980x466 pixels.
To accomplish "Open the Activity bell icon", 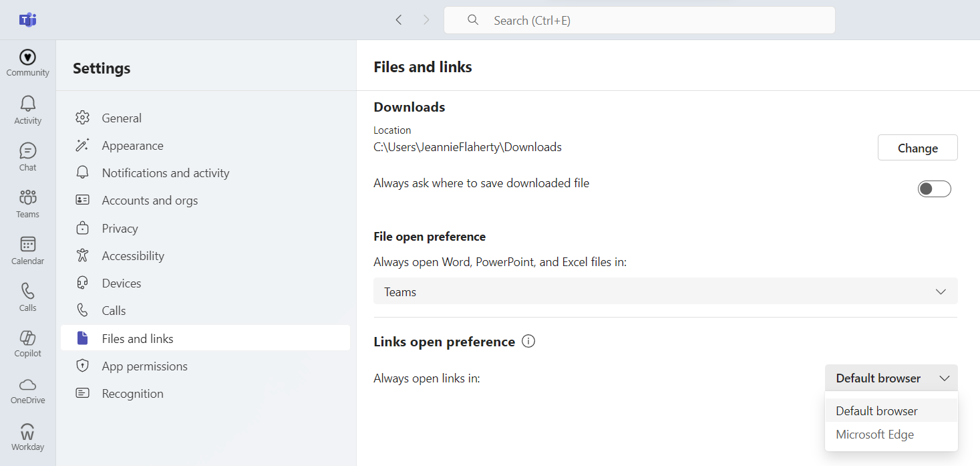I will pos(27,110).
